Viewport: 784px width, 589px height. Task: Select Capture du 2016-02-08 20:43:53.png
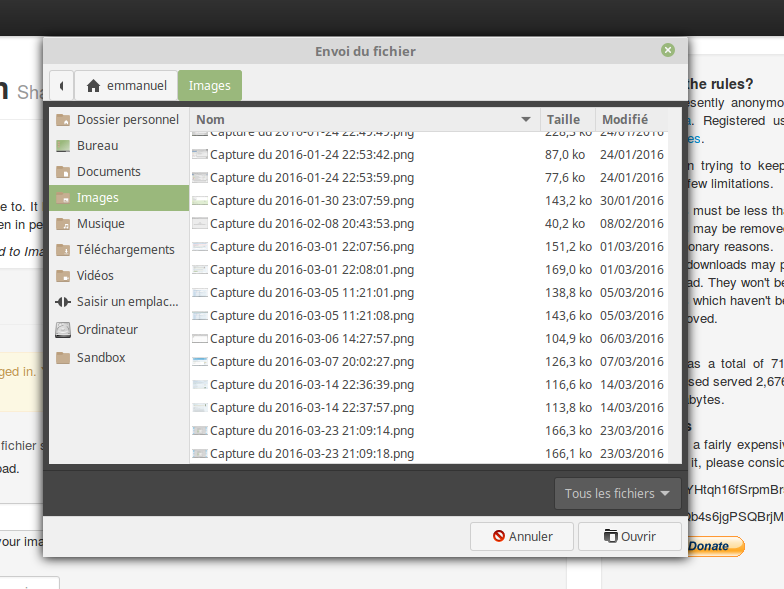(428, 224)
